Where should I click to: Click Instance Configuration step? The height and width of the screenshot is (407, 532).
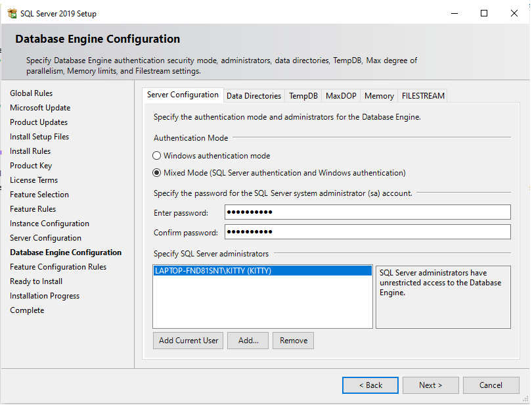pos(49,224)
